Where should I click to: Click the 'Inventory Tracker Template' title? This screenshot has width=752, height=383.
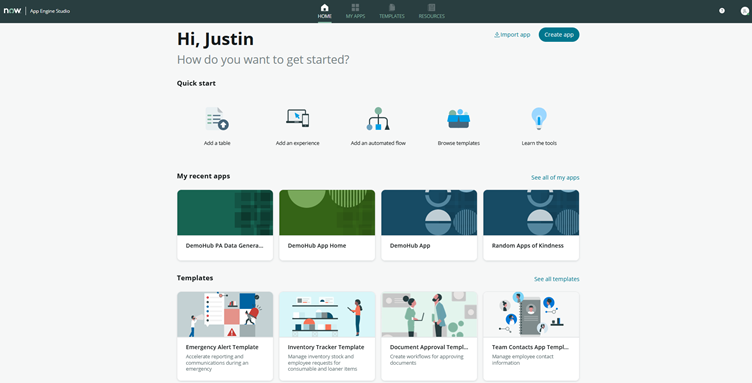326,347
